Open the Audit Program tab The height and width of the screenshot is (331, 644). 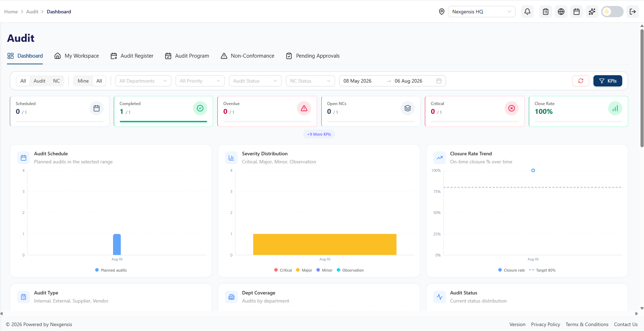click(187, 56)
